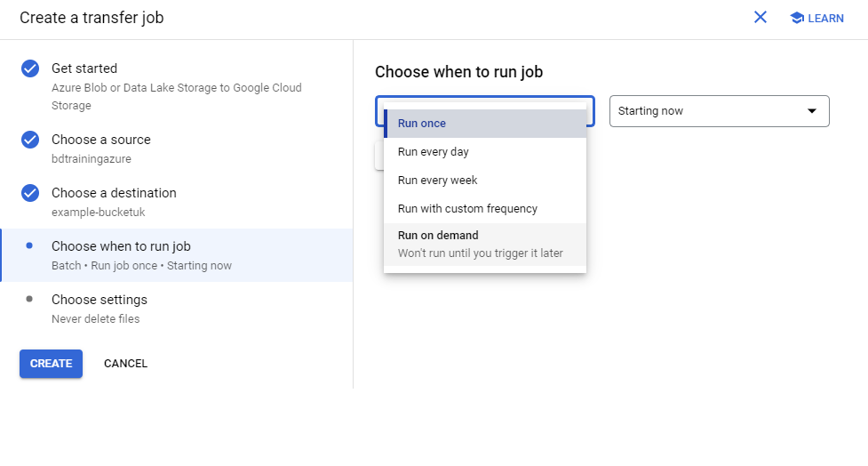The image size is (868, 466).
Task: Click the Get started checkmark icon
Action: tap(30, 68)
